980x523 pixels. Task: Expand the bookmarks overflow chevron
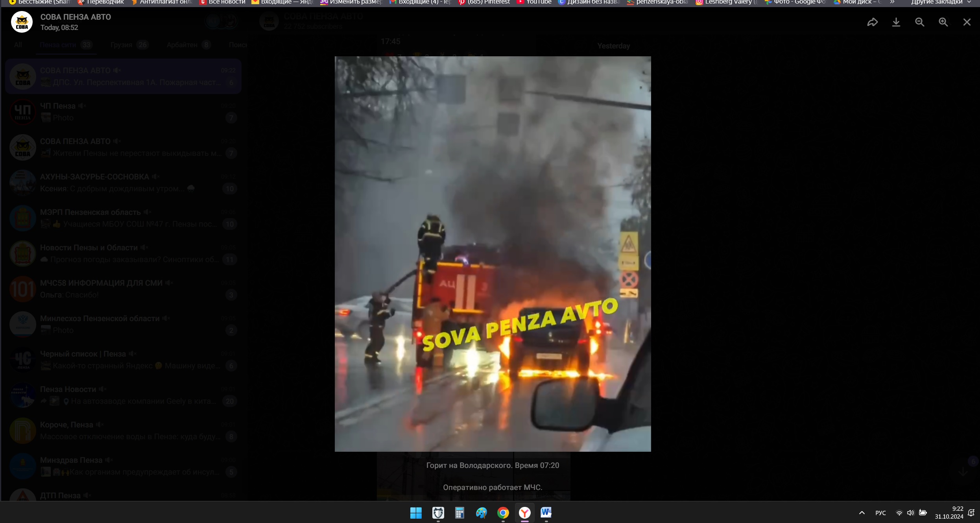coord(892,2)
